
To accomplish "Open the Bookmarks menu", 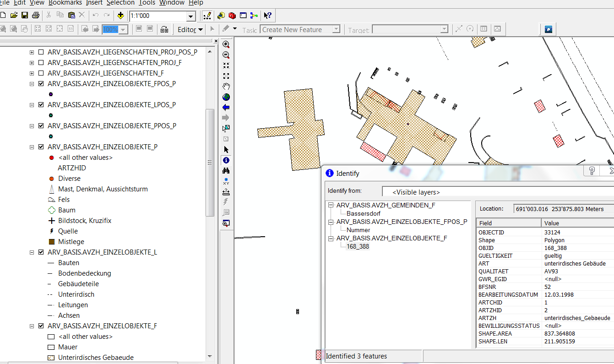I will [65, 3].
